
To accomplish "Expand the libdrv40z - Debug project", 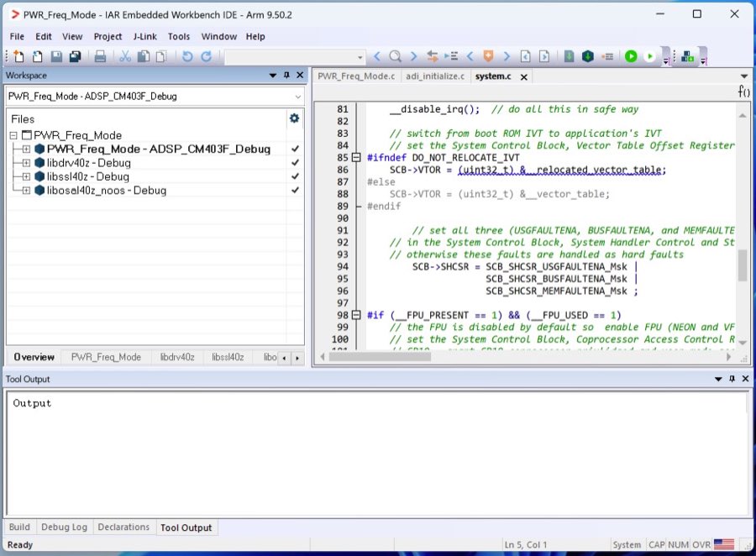I will pyautogui.click(x=26, y=163).
